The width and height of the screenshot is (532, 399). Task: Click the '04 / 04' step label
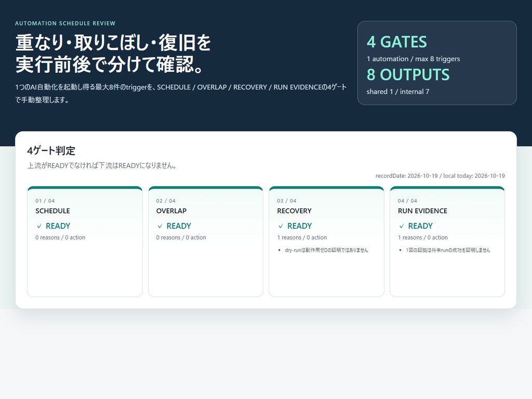(407, 201)
